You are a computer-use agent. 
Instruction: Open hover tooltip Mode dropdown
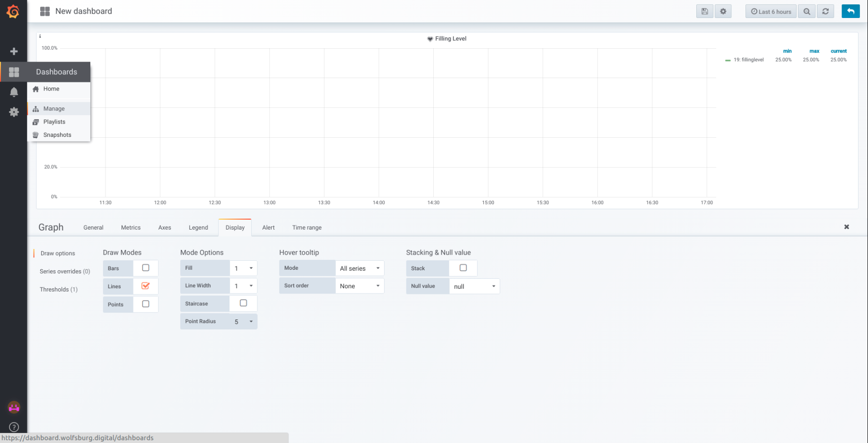[359, 268]
